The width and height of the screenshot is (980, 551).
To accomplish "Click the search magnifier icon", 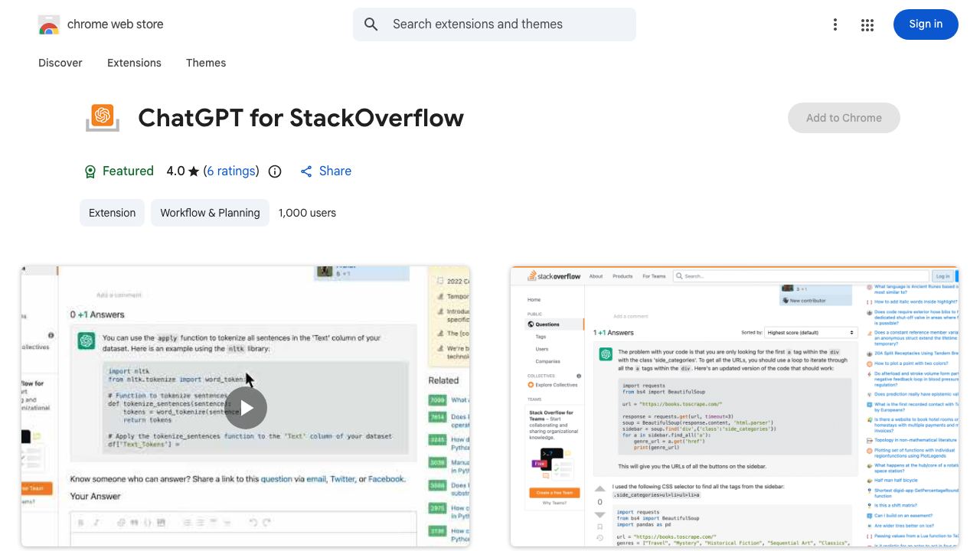I will (371, 24).
